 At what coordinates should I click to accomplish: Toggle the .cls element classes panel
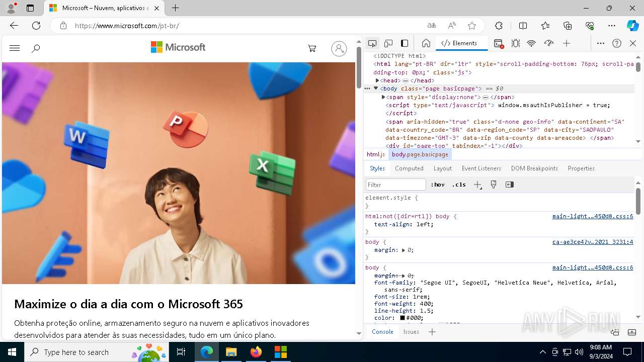[459, 185]
